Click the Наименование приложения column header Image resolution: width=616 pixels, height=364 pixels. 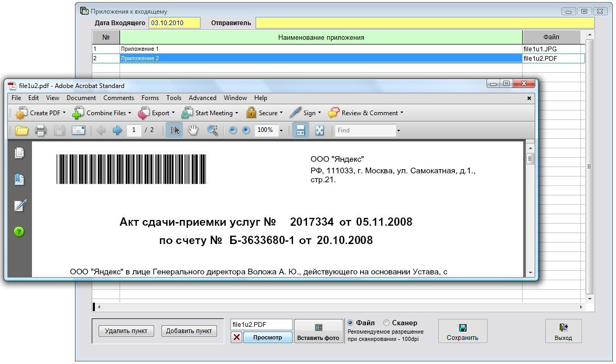tap(321, 37)
